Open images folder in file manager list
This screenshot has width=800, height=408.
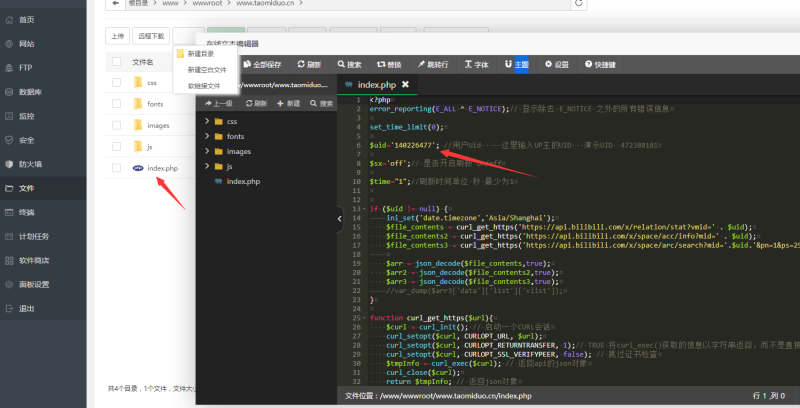click(158, 125)
